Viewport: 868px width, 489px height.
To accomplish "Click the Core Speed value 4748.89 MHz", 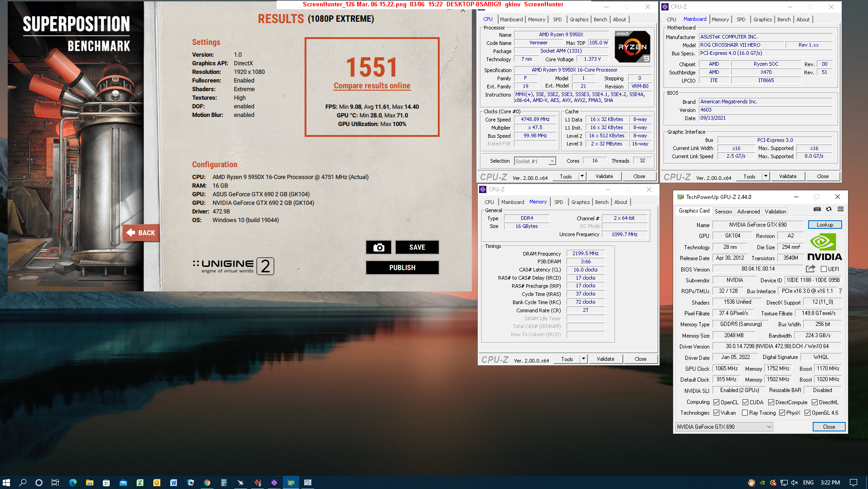I will (x=535, y=119).
